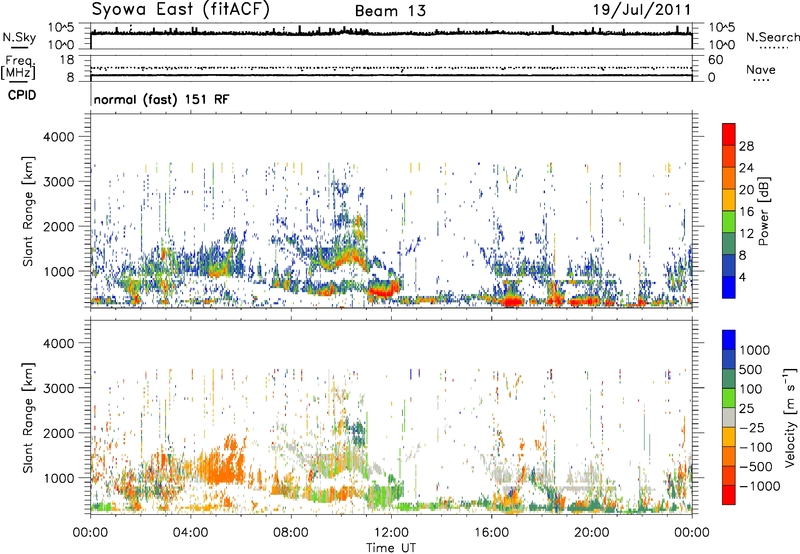Click the red top segment of the power color bar
Image resolution: width=800 pixels, height=554 pixels.
click(x=729, y=134)
